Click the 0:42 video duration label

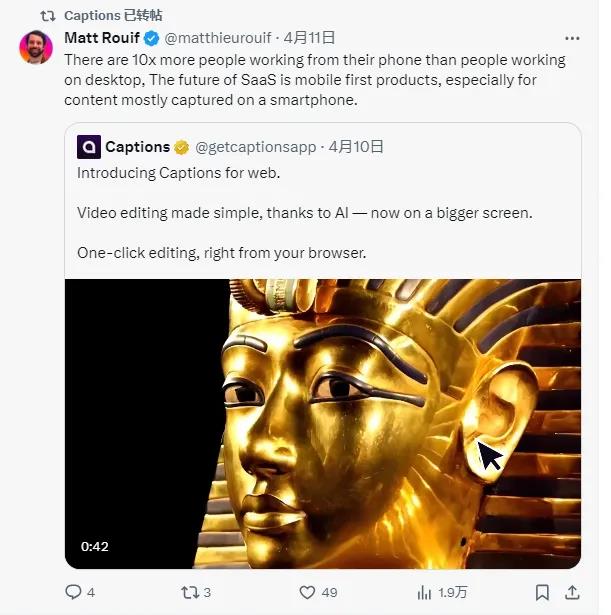(94, 546)
